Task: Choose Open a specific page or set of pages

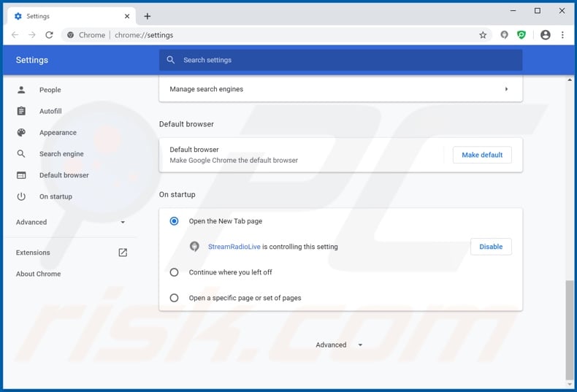Action: (x=174, y=298)
